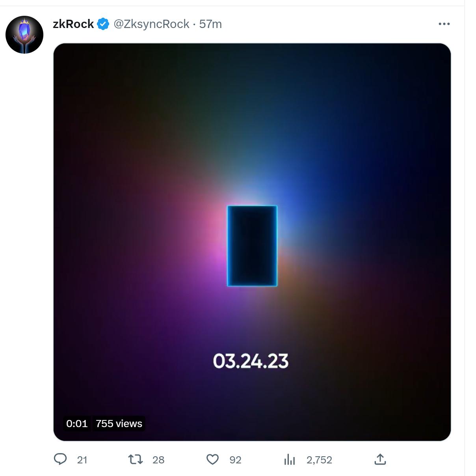This screenshot has height=476, width=476.
Task: Open the @ZksyncRock handle link
Action: [x=152, y=24]
